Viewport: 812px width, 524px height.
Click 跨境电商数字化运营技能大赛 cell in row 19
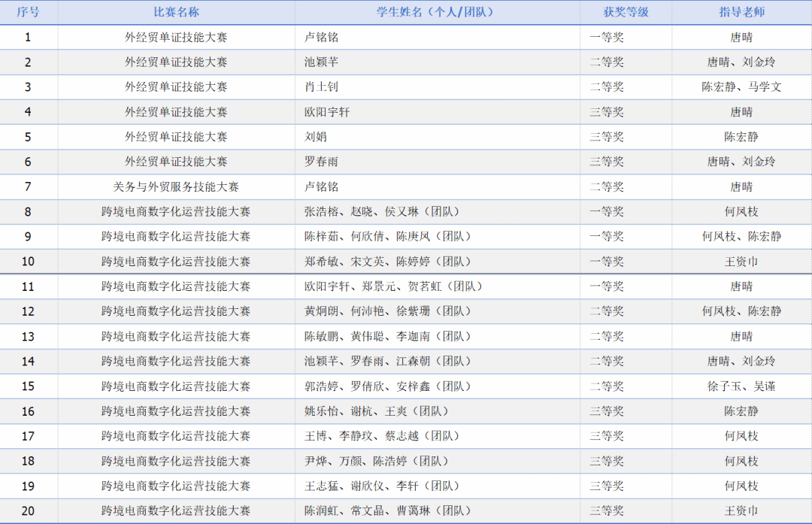click(x=176, y=486)
